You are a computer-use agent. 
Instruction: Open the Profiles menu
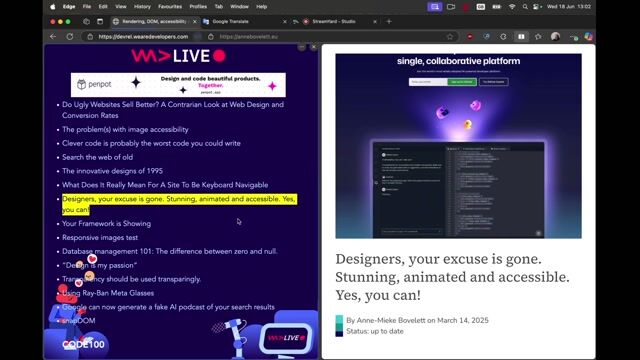[198, 7]
